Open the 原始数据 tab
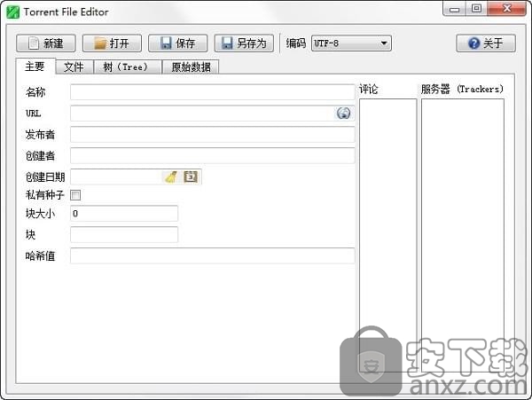 191,67
